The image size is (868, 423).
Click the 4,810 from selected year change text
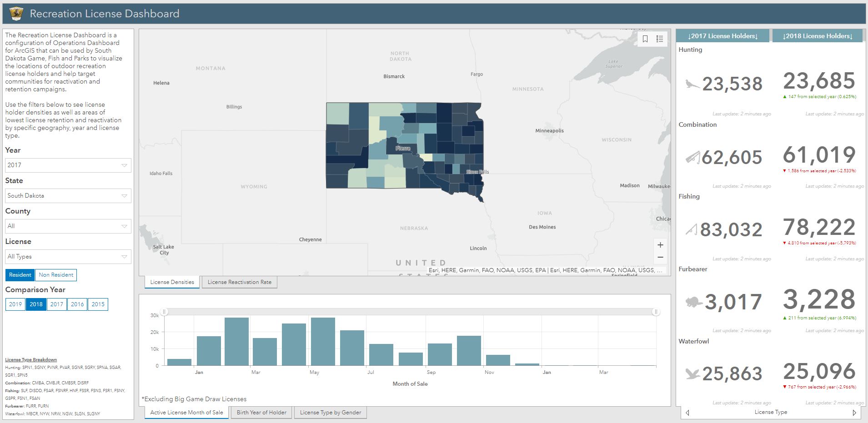tap(820, 243)
